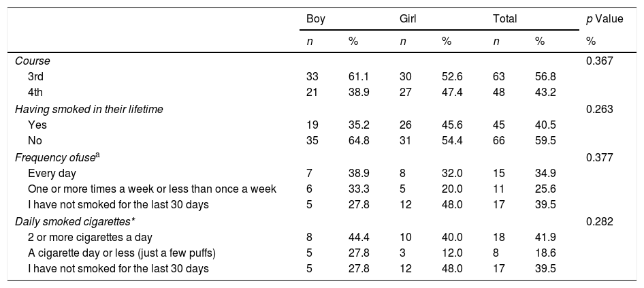Click the p value 0.282
Viewport: 644px width, 288px height.
[x=600, y=221]
